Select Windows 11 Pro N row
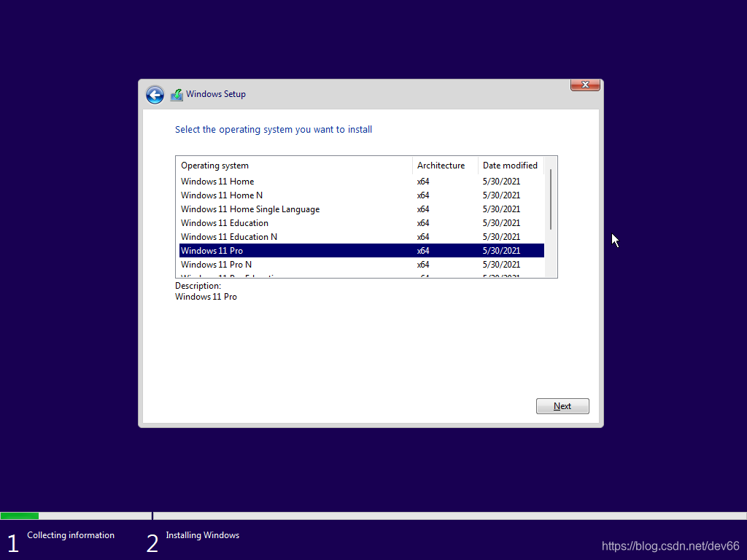 362,264
